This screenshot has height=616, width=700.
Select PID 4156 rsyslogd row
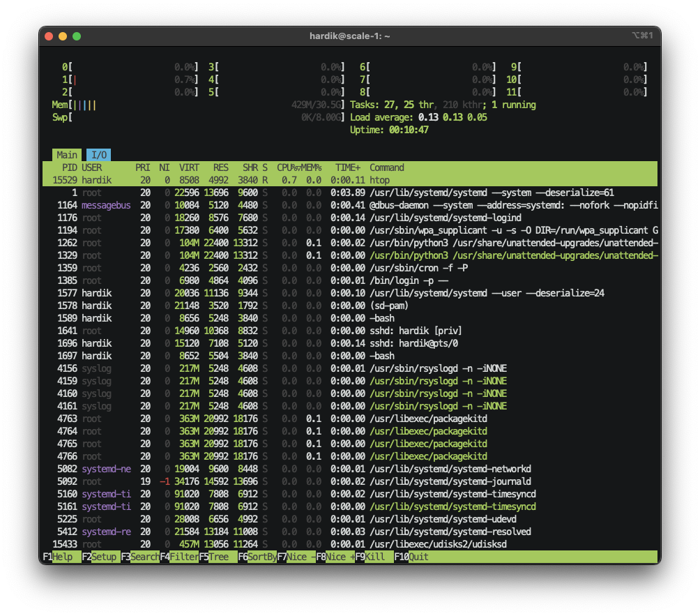tap(350, 368)
